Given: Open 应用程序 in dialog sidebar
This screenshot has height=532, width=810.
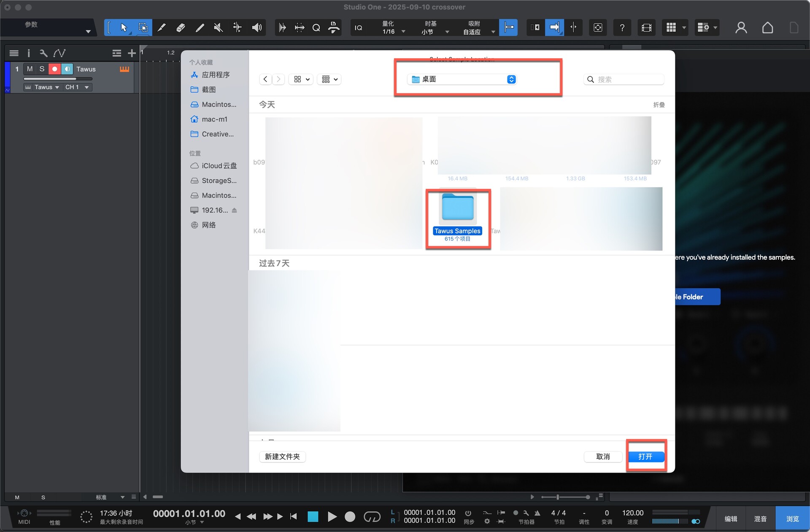Looking at the screenshot, I should tap(215, 75).
